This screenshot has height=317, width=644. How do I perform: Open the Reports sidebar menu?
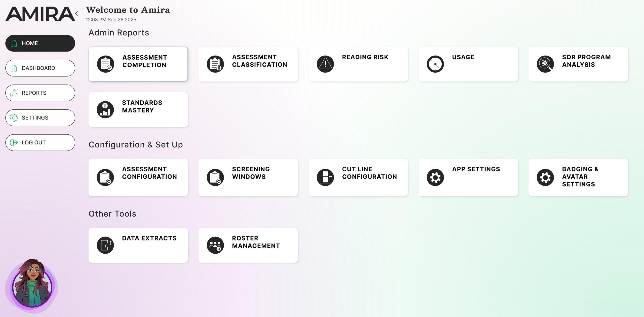(40, 93)
